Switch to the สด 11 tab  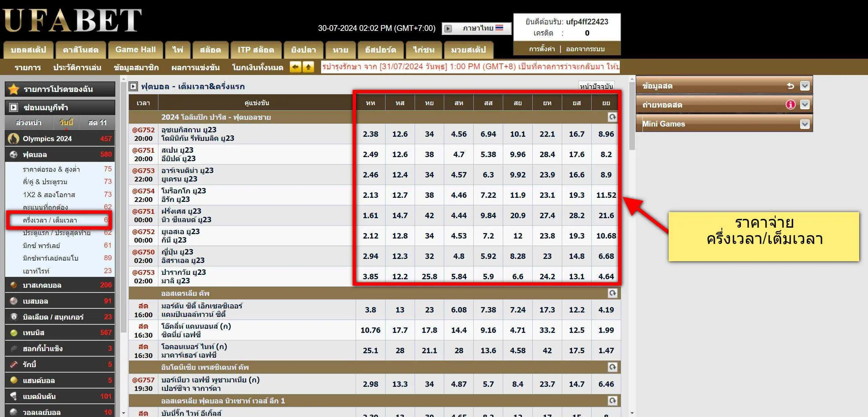[97, 122]
